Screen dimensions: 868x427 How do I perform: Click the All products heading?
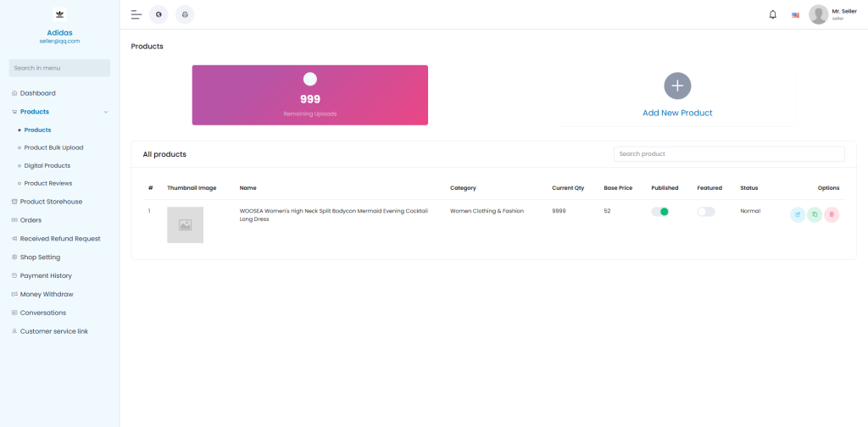[x=164, y=154]
